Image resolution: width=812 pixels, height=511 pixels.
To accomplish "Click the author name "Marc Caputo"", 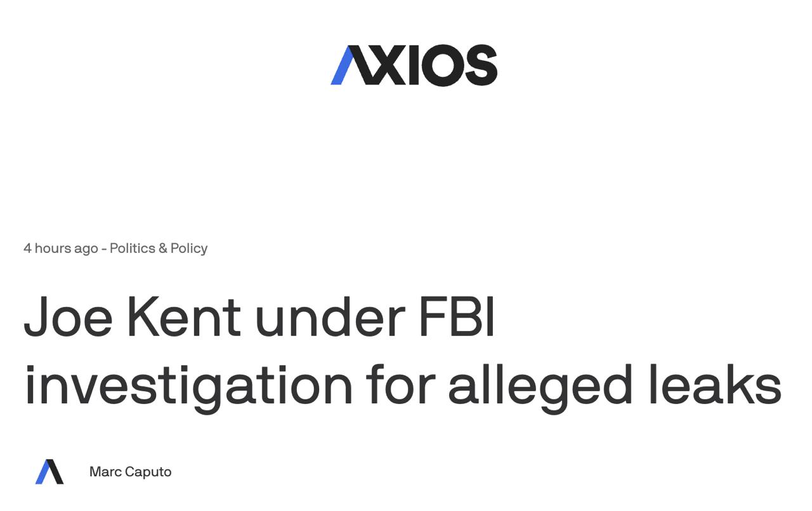I will [130, 472].
